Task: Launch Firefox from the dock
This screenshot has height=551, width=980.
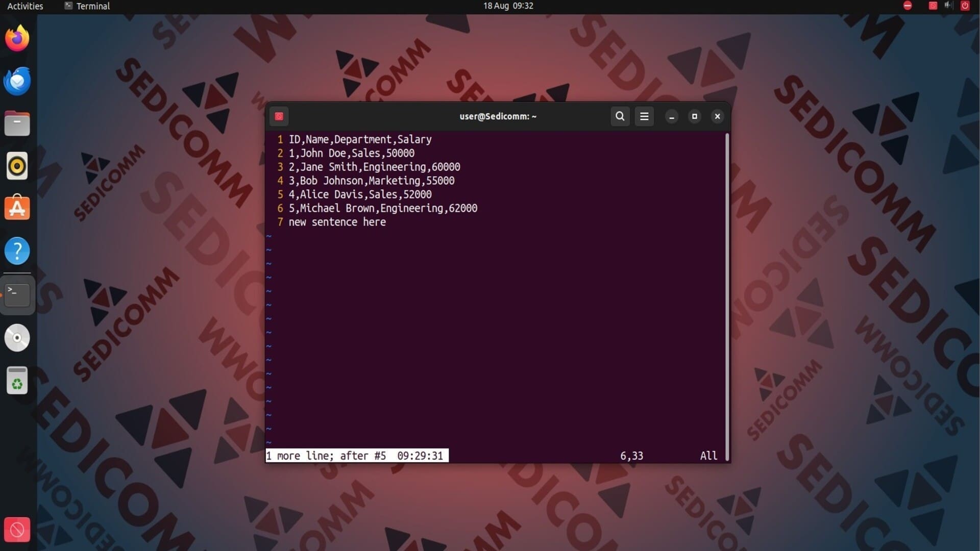Action: click(17, 39)
